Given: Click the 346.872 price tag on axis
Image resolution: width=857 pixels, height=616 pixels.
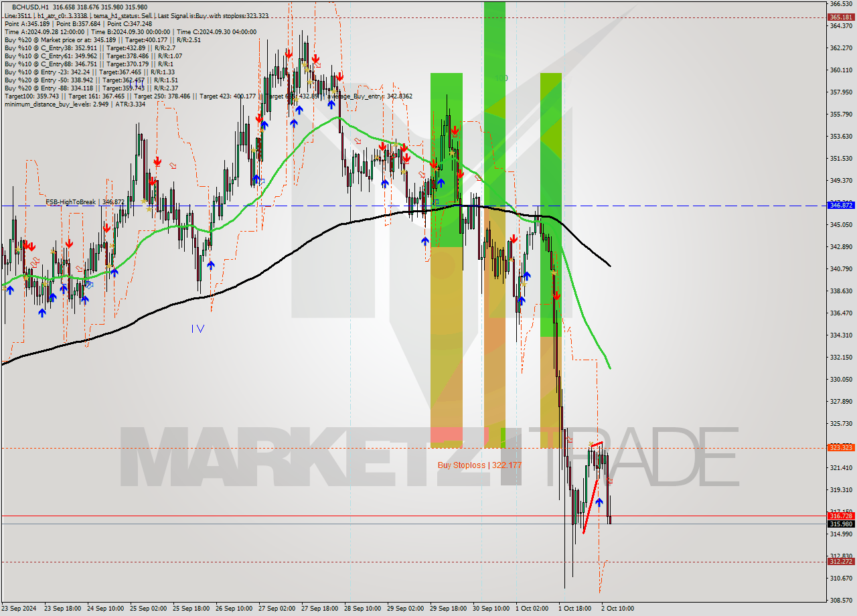Looking at the screenshot, I should coord(842,206).
